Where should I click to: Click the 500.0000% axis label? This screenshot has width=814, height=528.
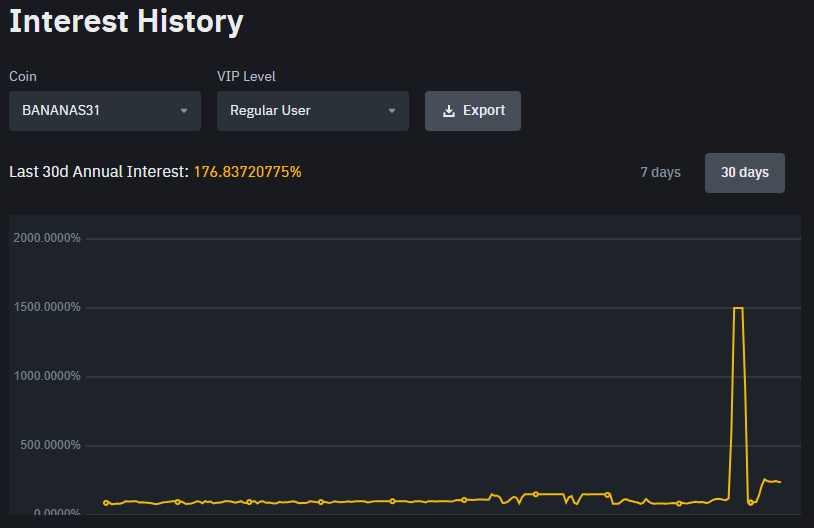click(50, 445)
